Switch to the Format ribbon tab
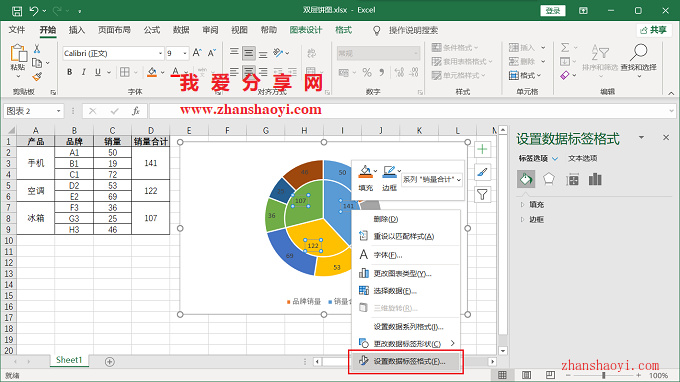The image size is (680, 382). [x=343, y=30]
